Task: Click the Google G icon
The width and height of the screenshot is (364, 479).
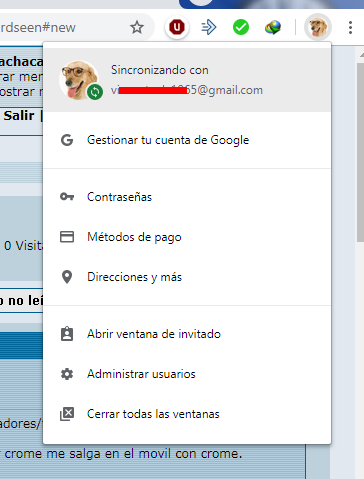Action: [67, 140]
